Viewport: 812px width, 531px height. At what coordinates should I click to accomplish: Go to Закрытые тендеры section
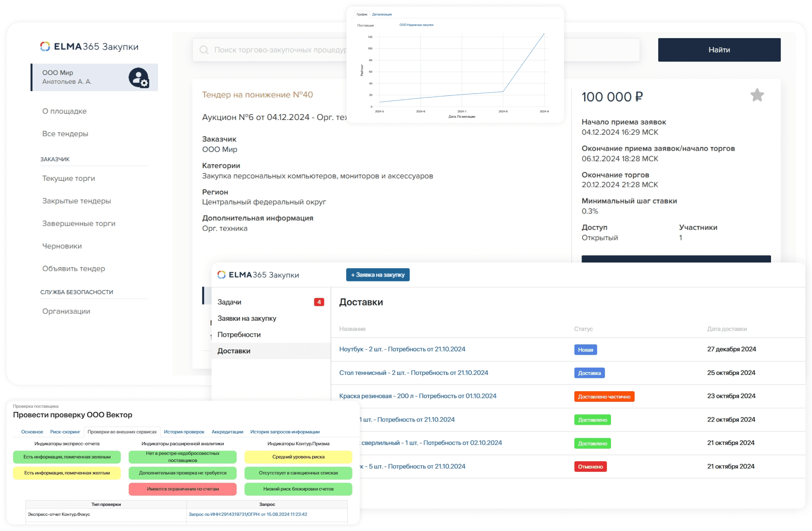(x=76, y=201)
